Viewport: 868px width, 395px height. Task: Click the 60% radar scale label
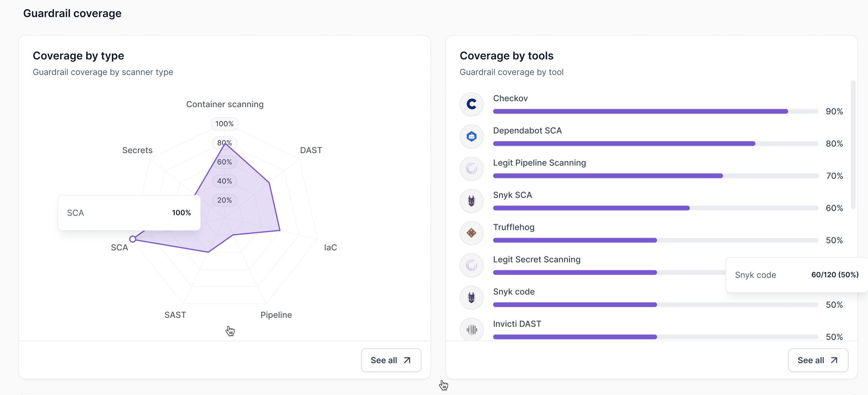point(224,162)
